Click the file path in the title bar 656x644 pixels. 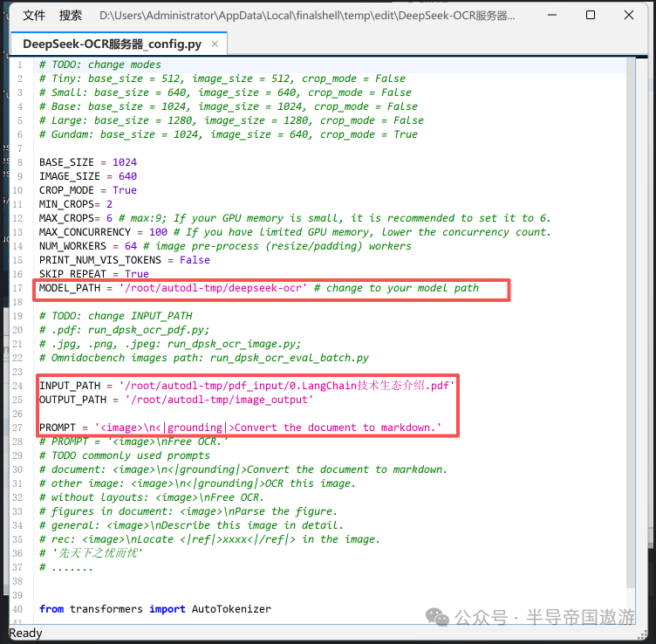point(307,16)
